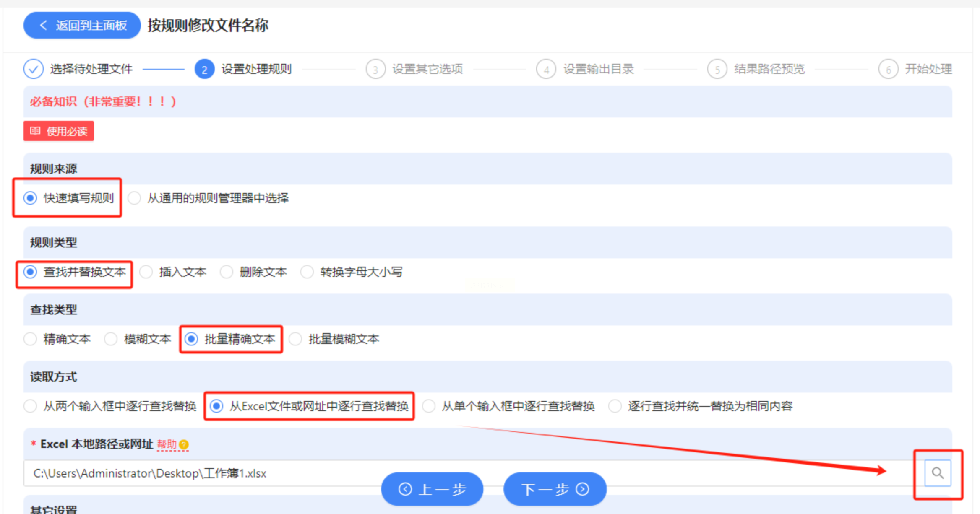Click step 4 circle 设置输出目录

click(546, 69)
